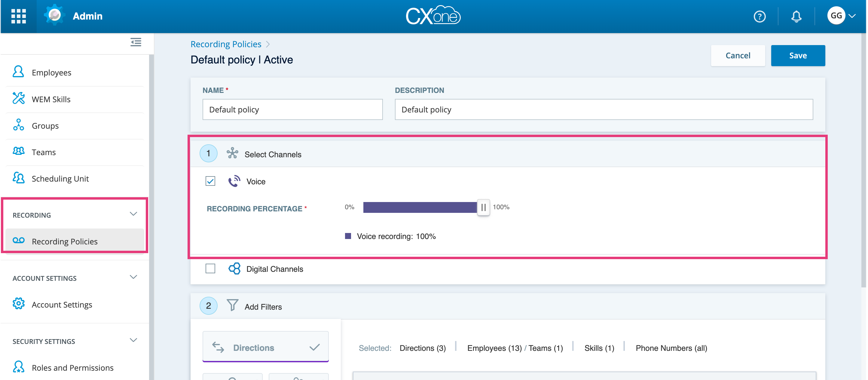Open notifications bell icon
Screen dimensions: 868x380
pyautogui.click(x=796, y=16)
